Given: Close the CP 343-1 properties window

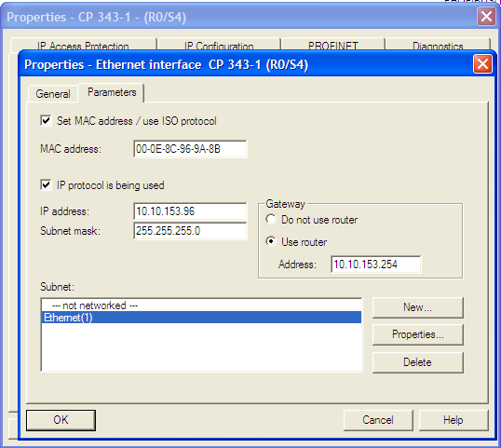Looking at the screenshot, I should pyautogui.click(x=486, y=16).
